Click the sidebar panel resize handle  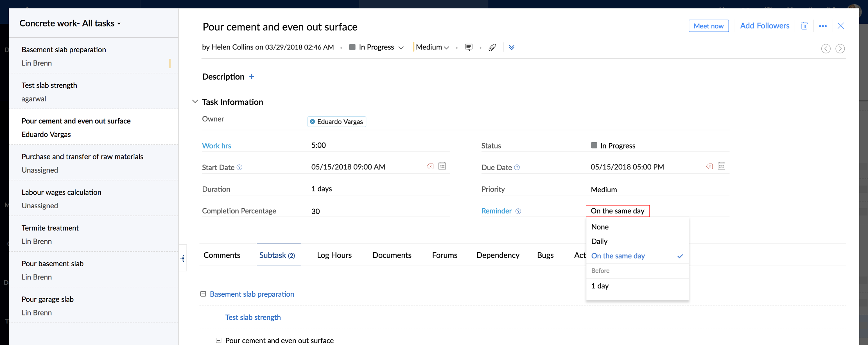click(183, 258)
